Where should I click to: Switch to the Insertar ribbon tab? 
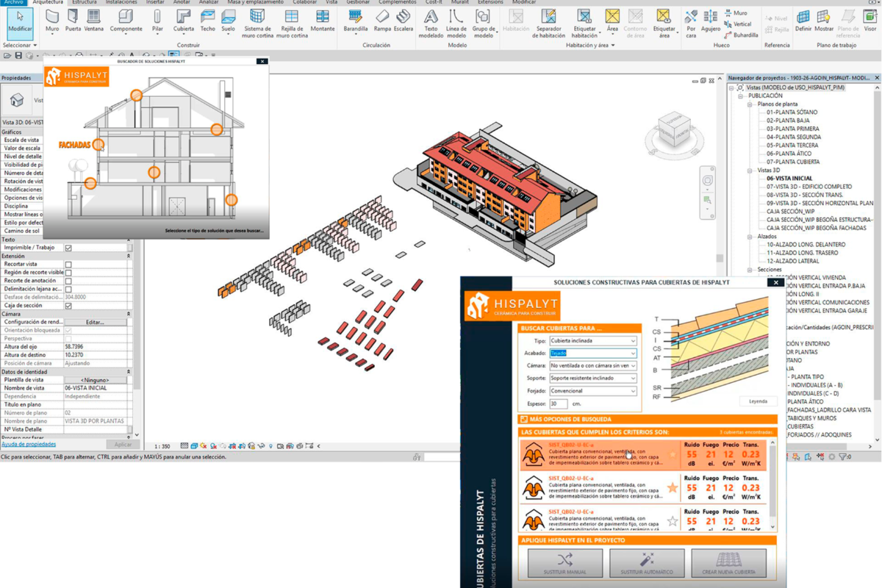(155, 2)
